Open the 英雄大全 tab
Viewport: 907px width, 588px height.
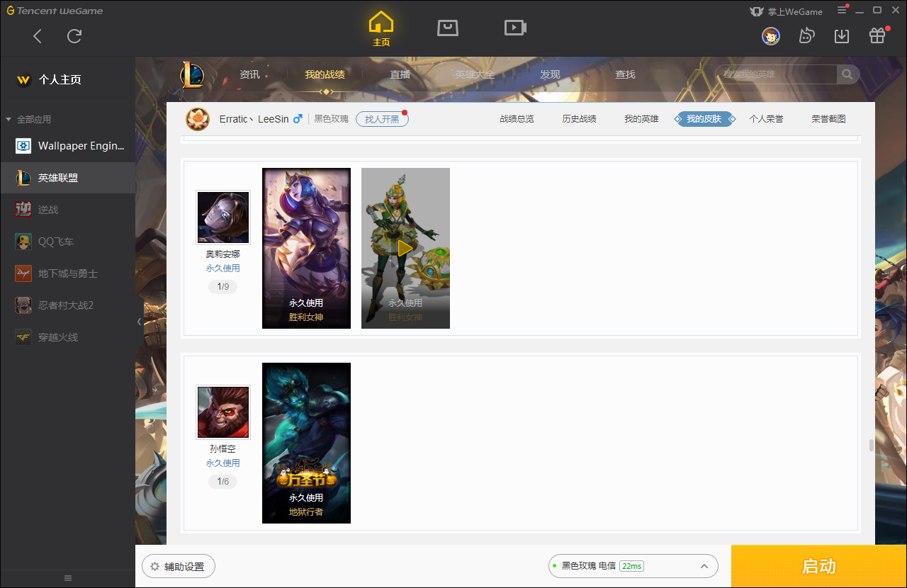(x=475, y=74)
